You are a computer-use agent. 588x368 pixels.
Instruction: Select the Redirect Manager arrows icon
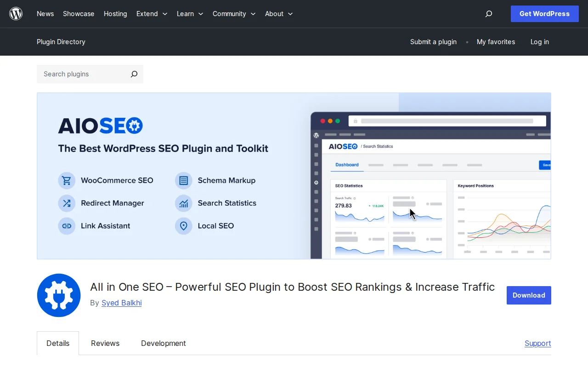coord(67,203)
